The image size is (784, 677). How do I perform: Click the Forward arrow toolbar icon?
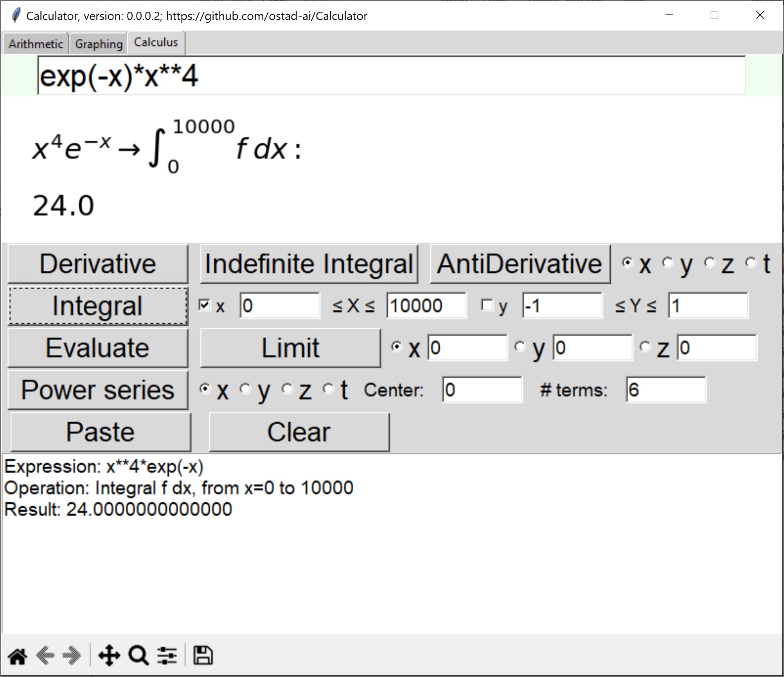point(72,655)
